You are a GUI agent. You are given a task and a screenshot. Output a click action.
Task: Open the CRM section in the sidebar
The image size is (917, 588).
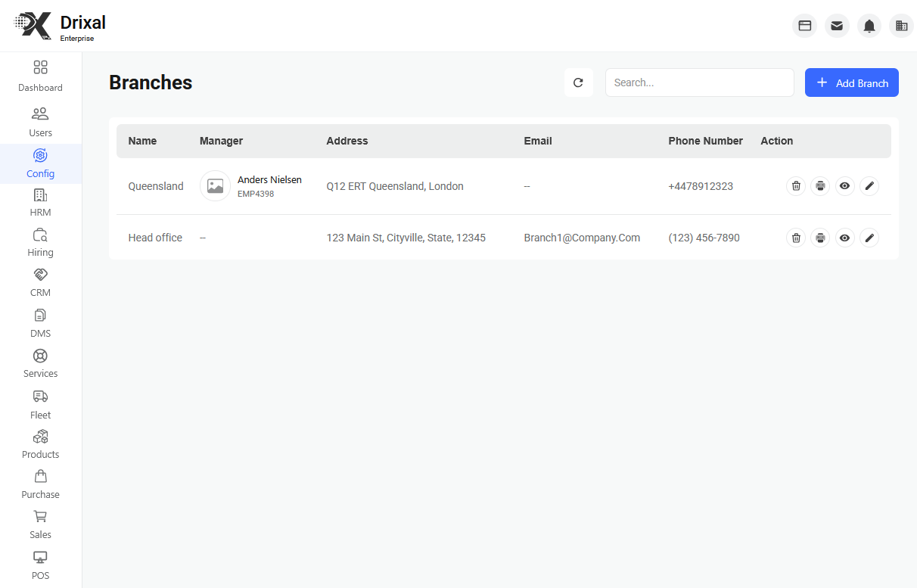[x=40, y=282]
